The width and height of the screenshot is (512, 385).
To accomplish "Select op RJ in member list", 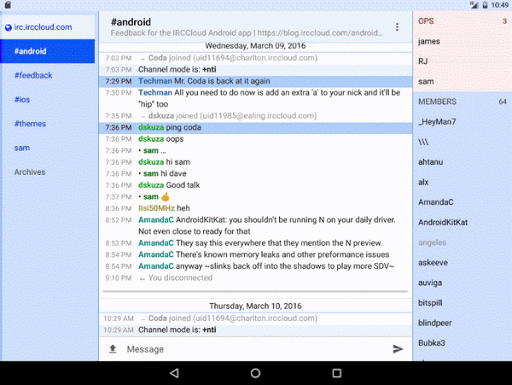I will (462, 61).
